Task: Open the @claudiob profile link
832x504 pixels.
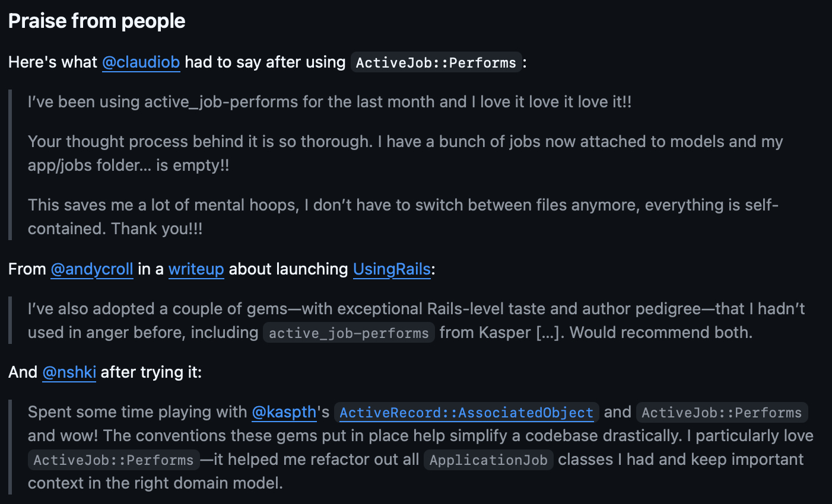Action: point(141,62)
